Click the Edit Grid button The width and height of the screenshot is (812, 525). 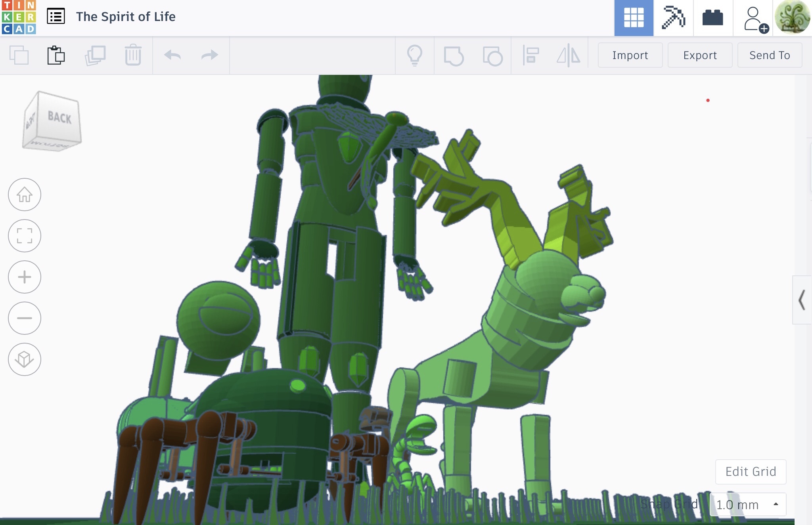pos(751,472)
